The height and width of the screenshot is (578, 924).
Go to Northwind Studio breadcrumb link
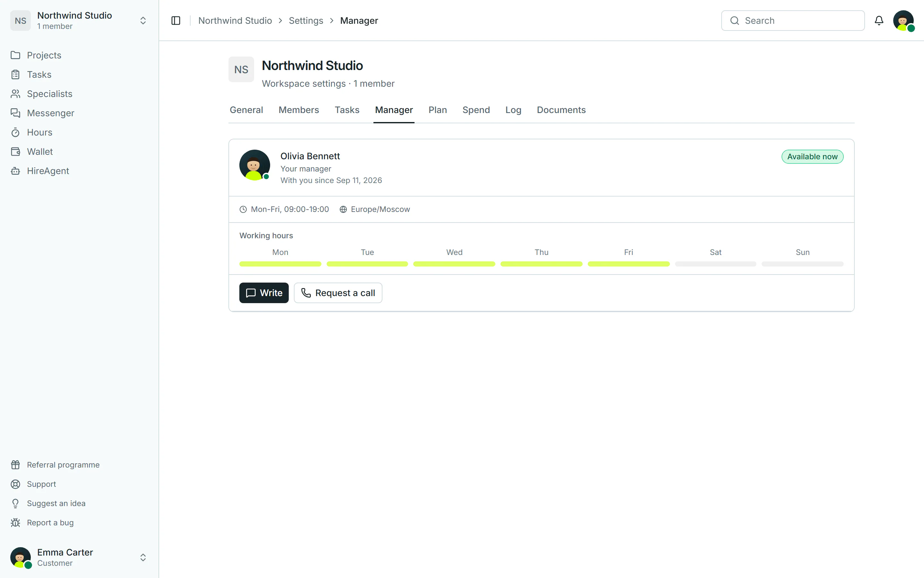(x=235, y=21)
